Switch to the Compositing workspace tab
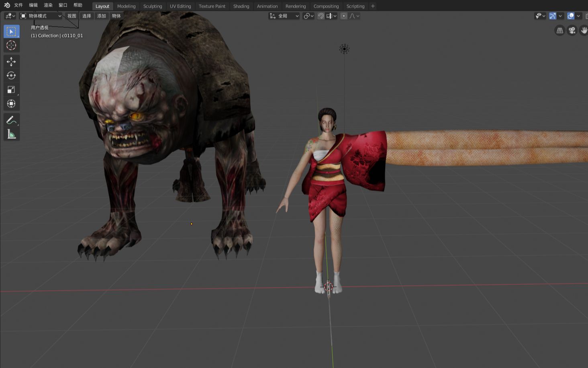 coord(326,6)
